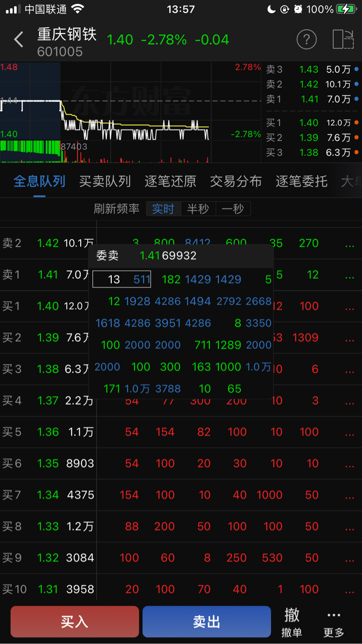The image size is (362, 644).
Task: Select the 卖2 1.42 quote in top panel
Action: click(312, 84)
